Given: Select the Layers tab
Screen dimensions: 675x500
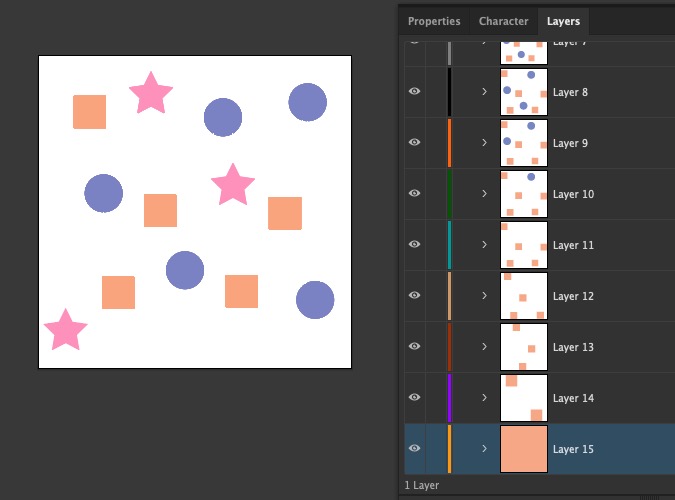Looking at the screenshot, I should pos(563,21).
